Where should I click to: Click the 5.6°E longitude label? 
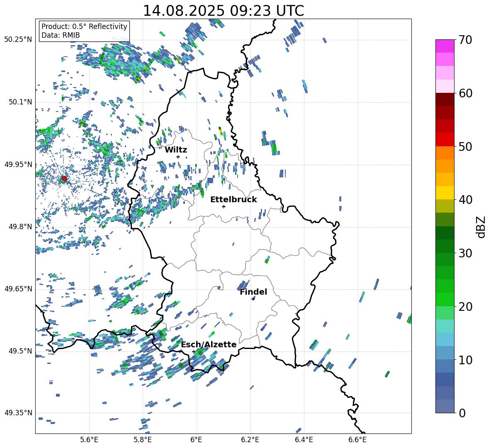click(89, 440)
